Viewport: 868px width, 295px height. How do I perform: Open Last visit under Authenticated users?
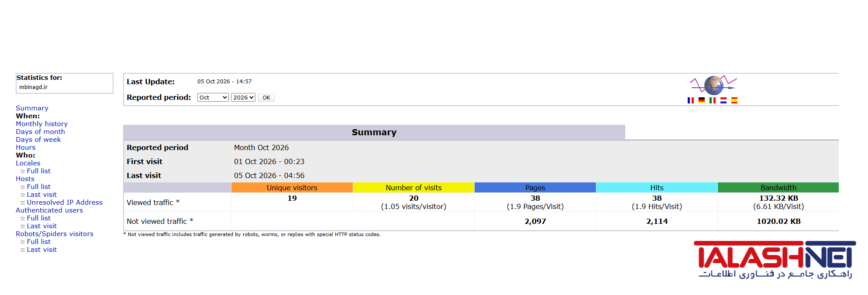[x=41, y=226]
